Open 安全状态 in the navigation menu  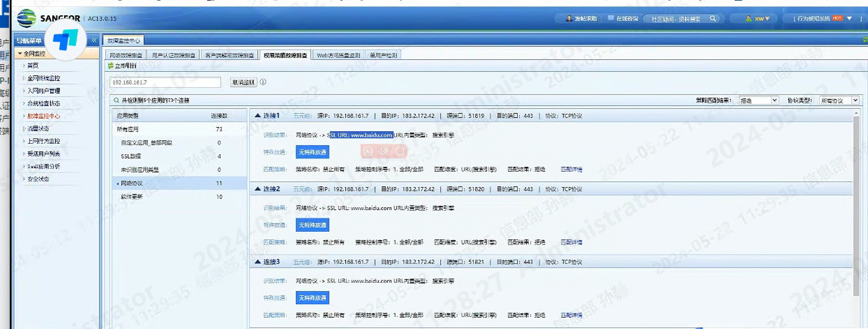(x=38, y=179)
